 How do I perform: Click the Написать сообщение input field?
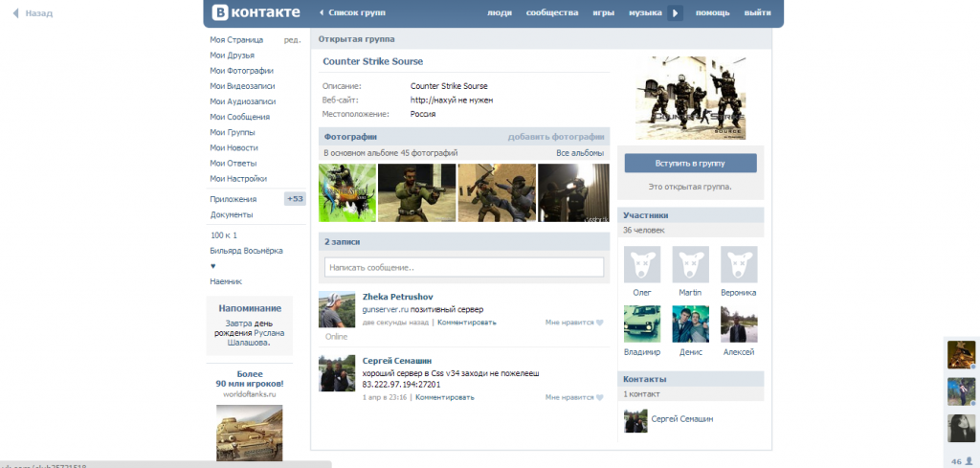click(x=464, y=267)
